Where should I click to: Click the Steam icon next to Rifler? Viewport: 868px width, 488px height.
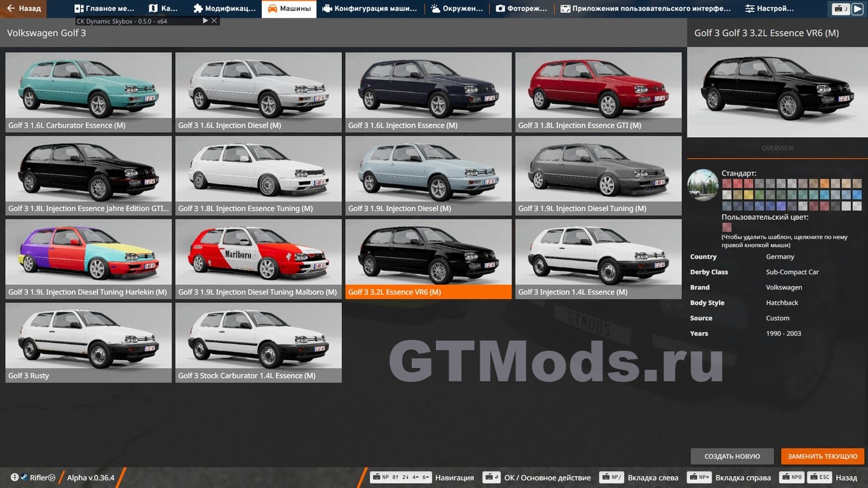(24, 478)
